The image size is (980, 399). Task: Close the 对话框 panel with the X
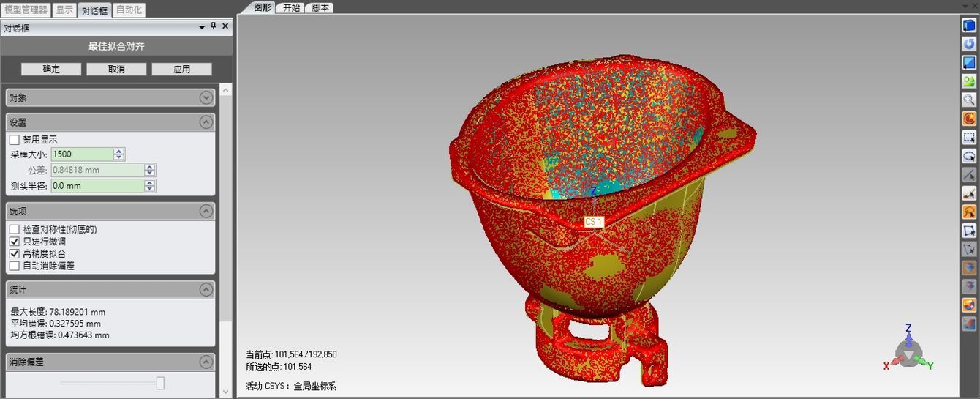point(225,26)
